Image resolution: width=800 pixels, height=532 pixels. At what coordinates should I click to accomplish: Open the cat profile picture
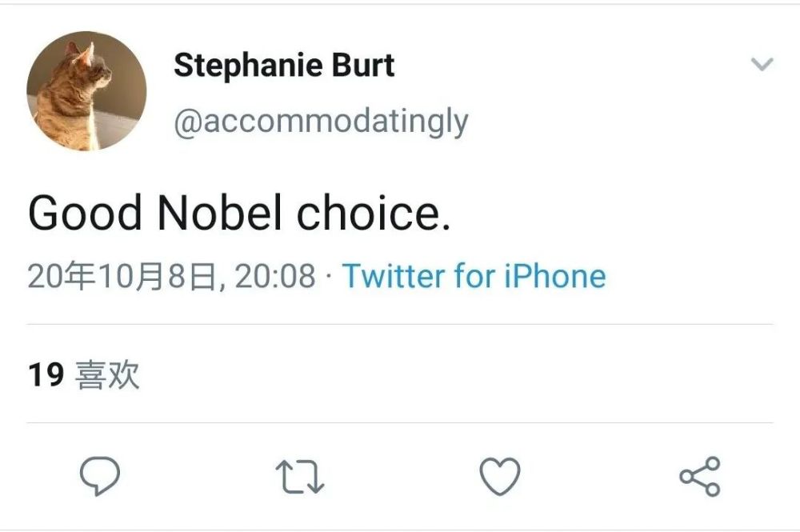[x=86, y=91]
